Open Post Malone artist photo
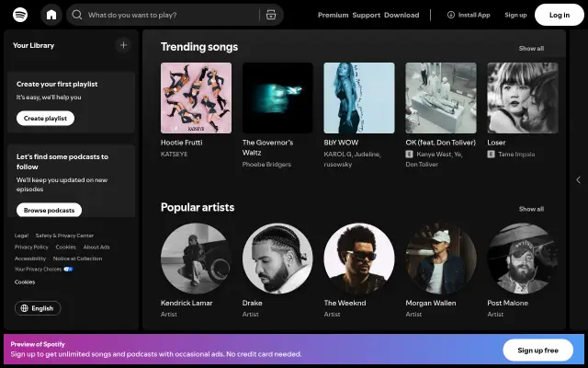The width and height of the screenshot is (588, 368). [523, 259]
